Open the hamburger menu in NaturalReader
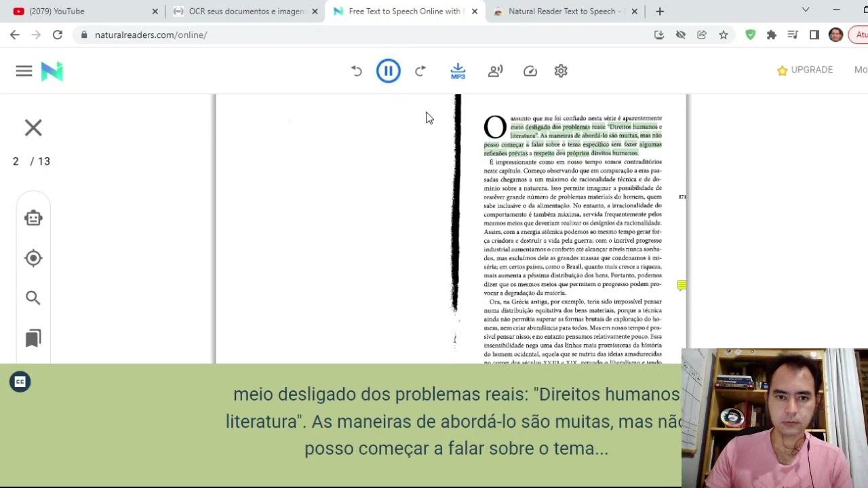 tap(24, 70)
